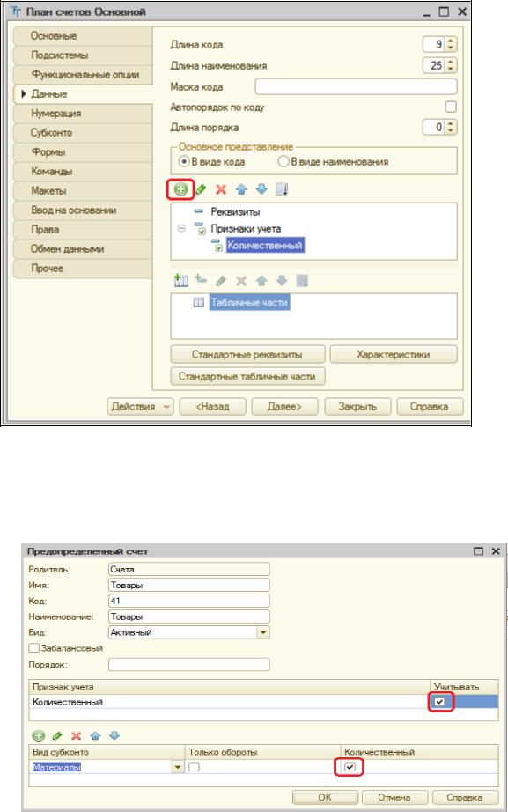
Task: Click move up arrow above Реквизиты tree
Action: (241, 189)
